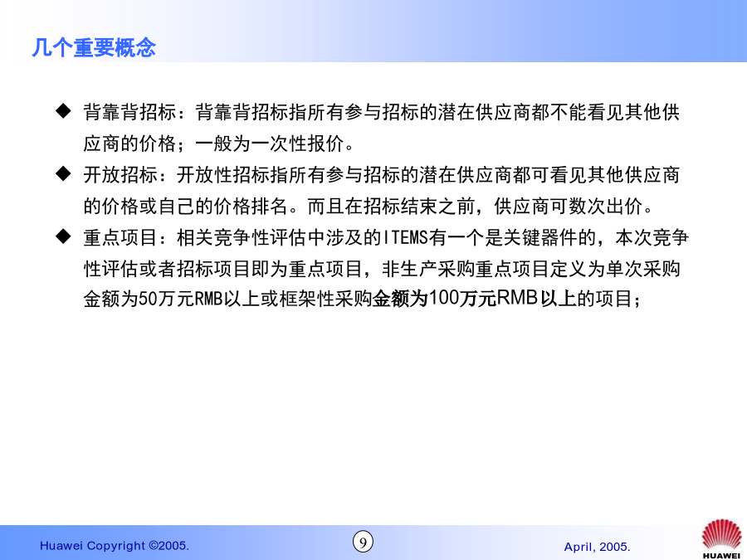Click the Huawei logo in the corner
The height and width of the screenshot is (560, 747).
tap(721, 538)
